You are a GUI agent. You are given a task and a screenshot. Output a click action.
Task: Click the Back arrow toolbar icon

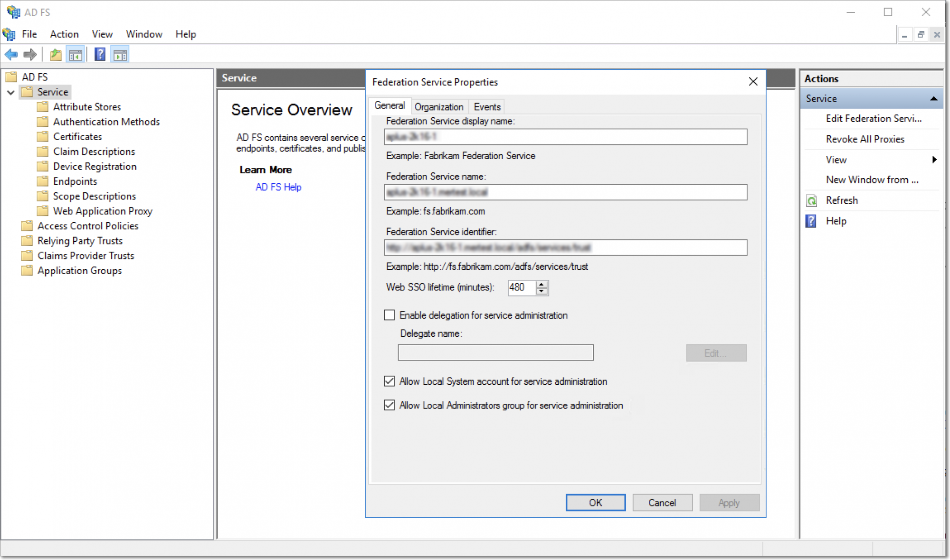[x=11, y=55]
